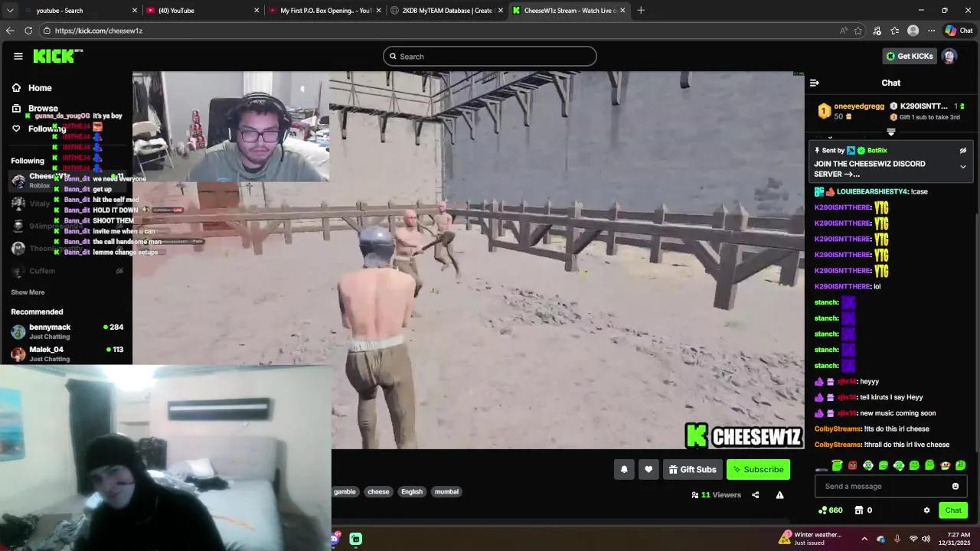This screenshot has height=551, width=980.
Task: Open ColbyStreams username in chat
Action: click(838, 429)
